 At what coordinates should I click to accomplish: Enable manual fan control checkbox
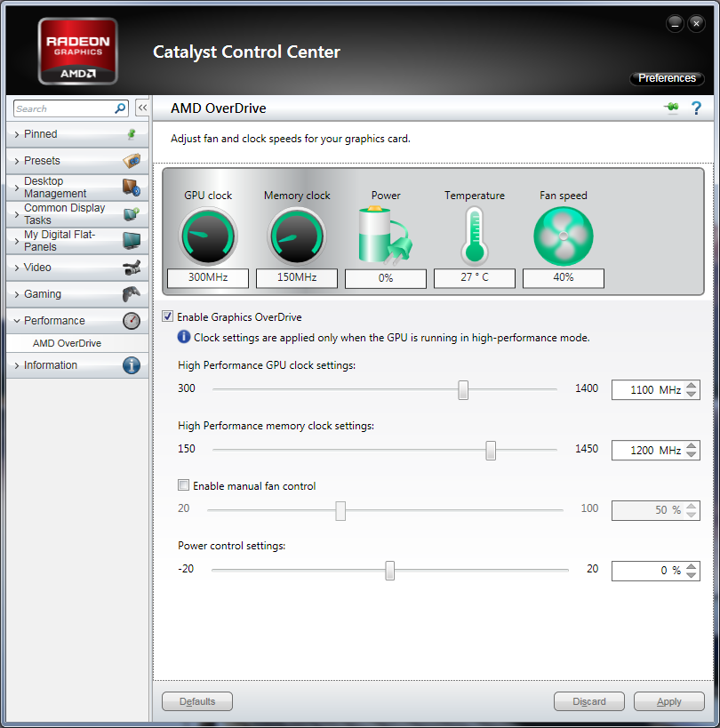point(183,485)
